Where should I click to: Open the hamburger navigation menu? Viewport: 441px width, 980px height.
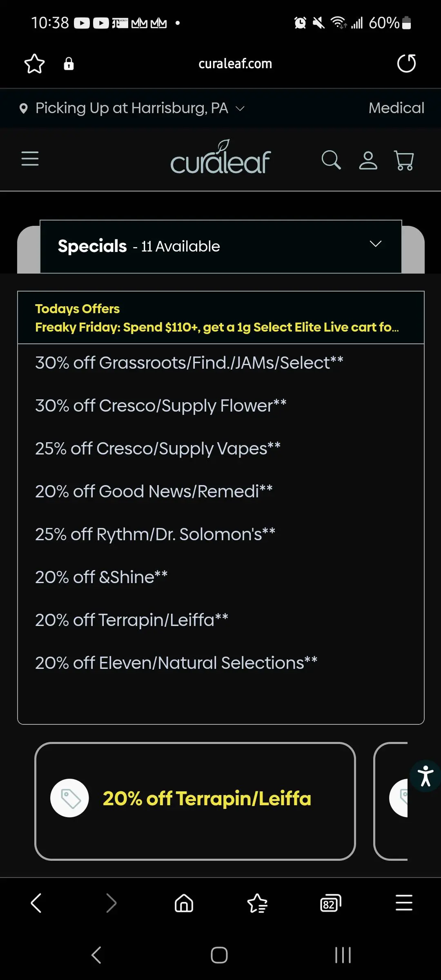(x=30, y=158)
